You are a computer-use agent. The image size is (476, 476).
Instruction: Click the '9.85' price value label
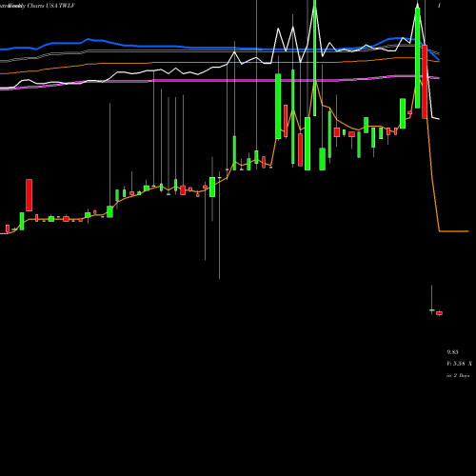[x=452, y=352]
